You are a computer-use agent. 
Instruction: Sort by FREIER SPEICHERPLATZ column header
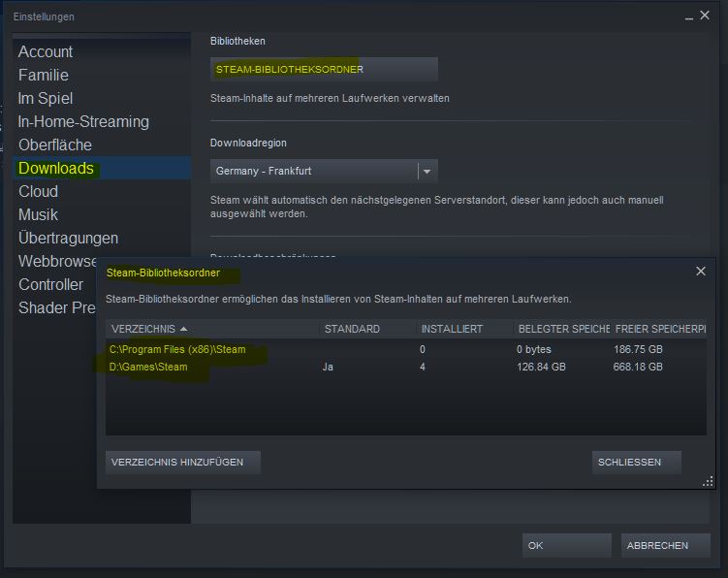coord(658,329)
